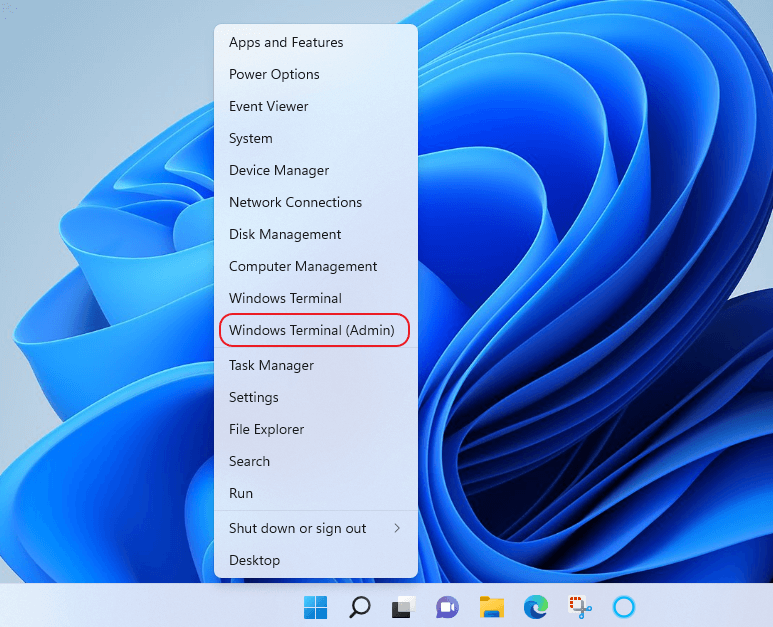Open Task Manager from menu
This screenshot has width=773, height=627.
(x=316, y=365)
